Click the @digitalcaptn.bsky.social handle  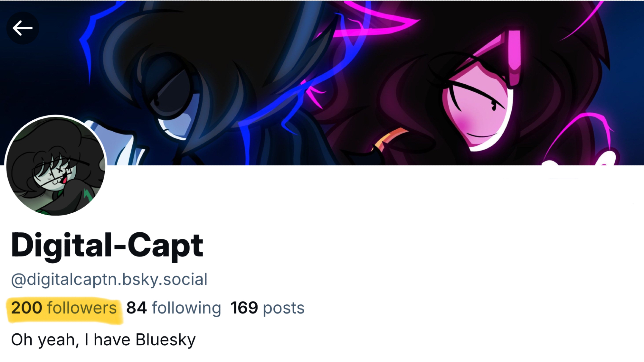[109, 279]
